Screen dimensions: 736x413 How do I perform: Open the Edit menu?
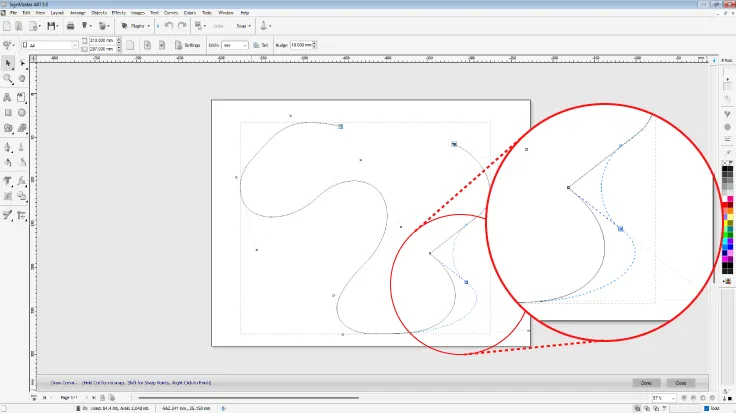pyautogui.click(x=26, y=13)
